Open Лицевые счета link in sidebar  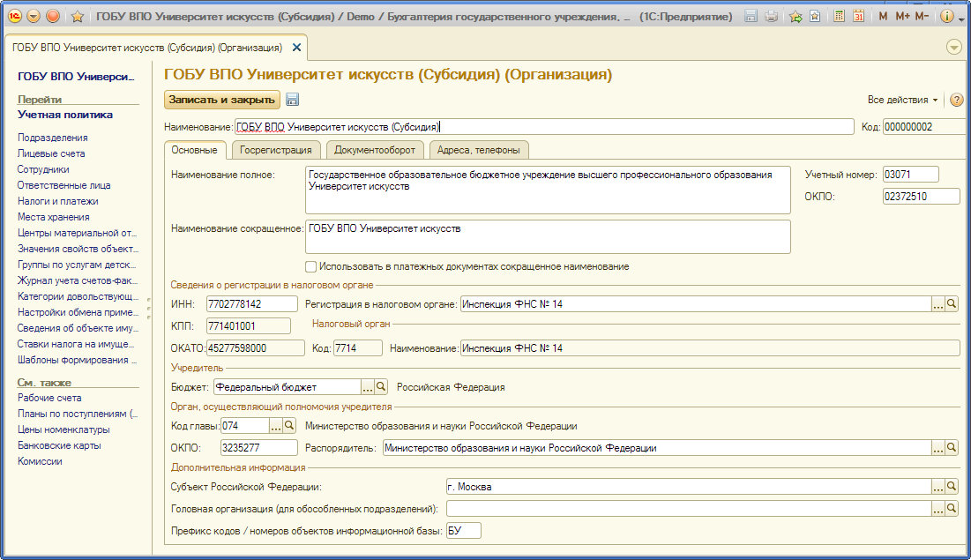(51, 153)
